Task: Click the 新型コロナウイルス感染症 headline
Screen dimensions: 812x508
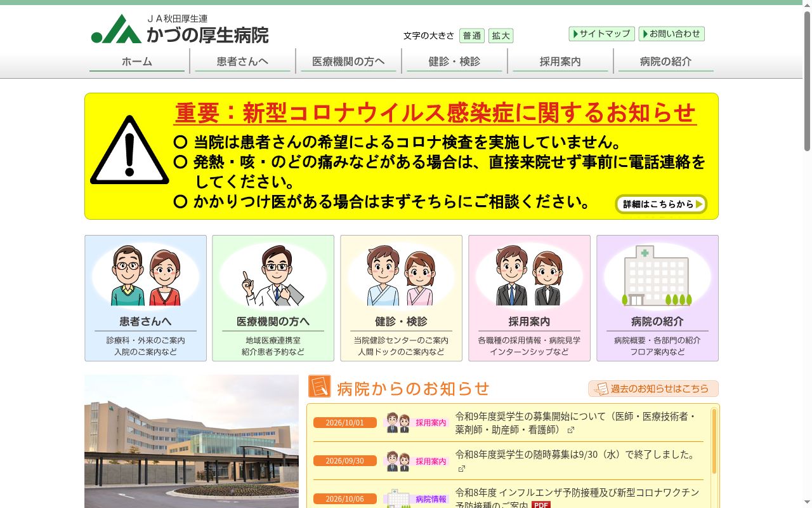Action: [435, 113]
